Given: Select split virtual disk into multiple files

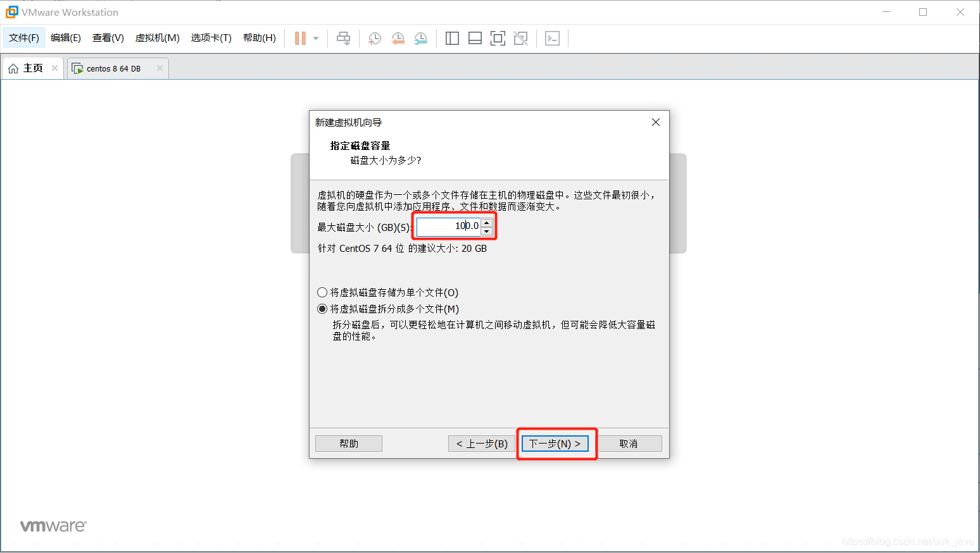Looking at the screenshot, I should point(322,309).
